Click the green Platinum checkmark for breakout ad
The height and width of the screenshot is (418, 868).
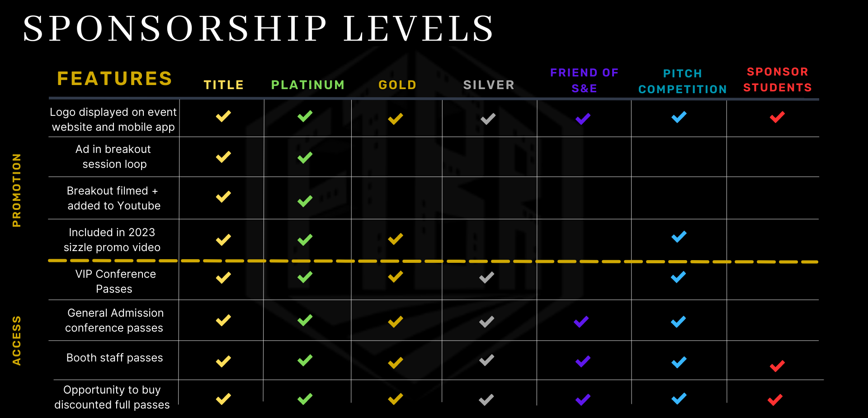305,157
